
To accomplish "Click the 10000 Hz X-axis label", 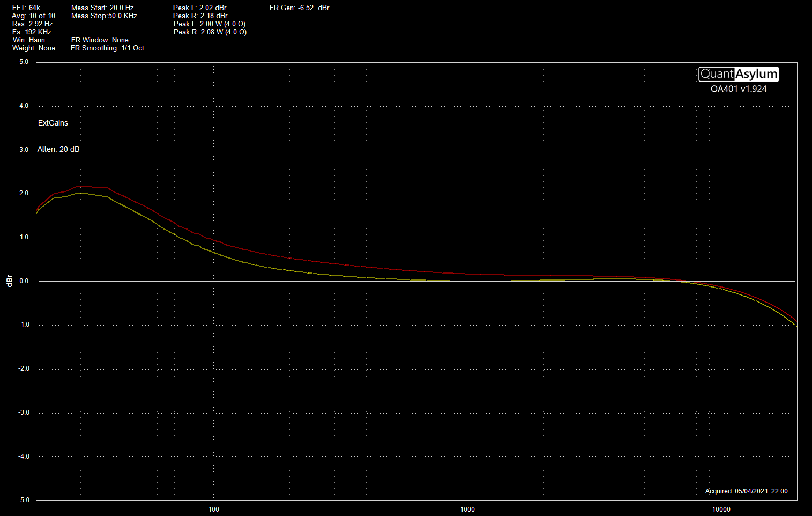I will pos(721,510).
